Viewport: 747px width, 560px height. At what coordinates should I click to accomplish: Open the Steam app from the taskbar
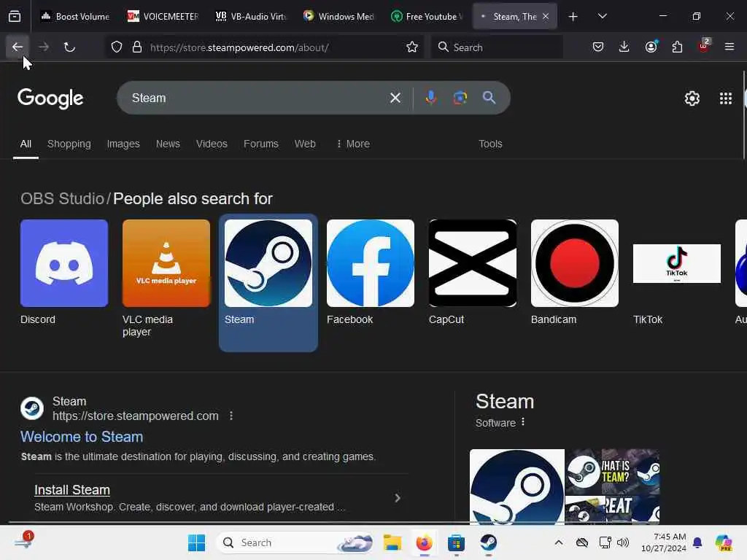click(x=488, y=542)
